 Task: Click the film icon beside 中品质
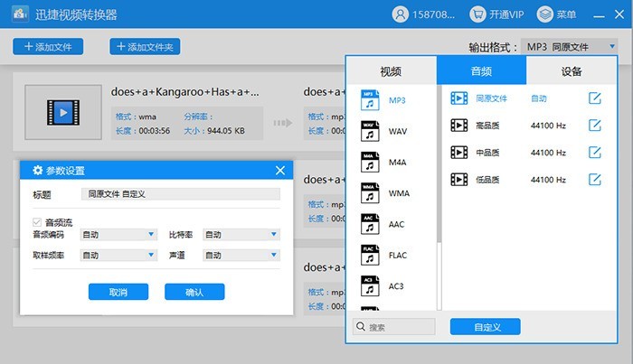click(x=459, y=153)
